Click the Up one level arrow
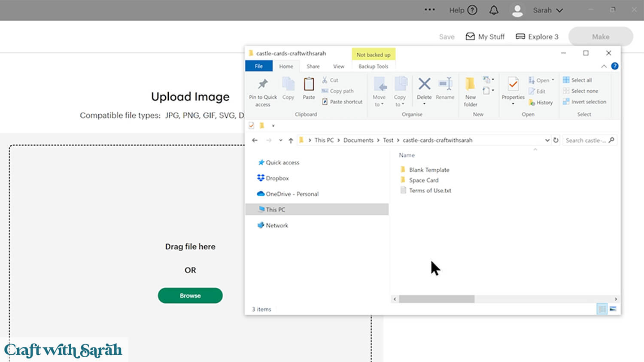This screenshot has height=362, width=644. 291,140
